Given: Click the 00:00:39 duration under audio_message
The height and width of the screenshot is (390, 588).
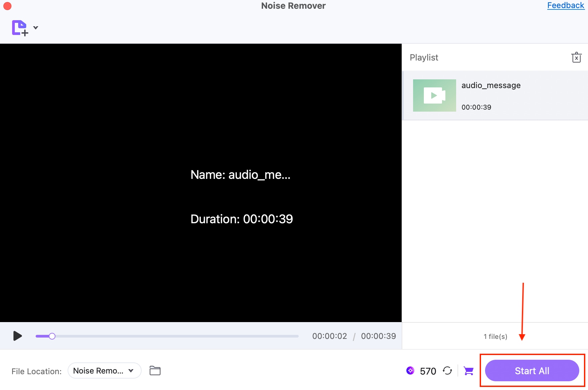Looking at the screenshot, I should click(476, 107).
